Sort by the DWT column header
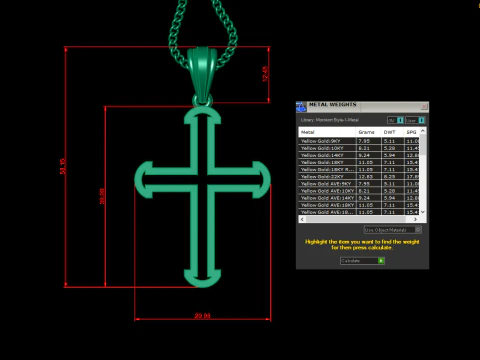The width and height of the screenshot is (480, 360). point(392,132)
